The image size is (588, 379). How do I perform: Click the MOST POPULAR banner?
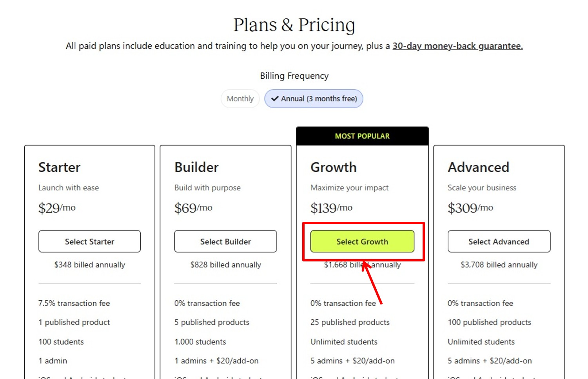[x=362, y=136]
